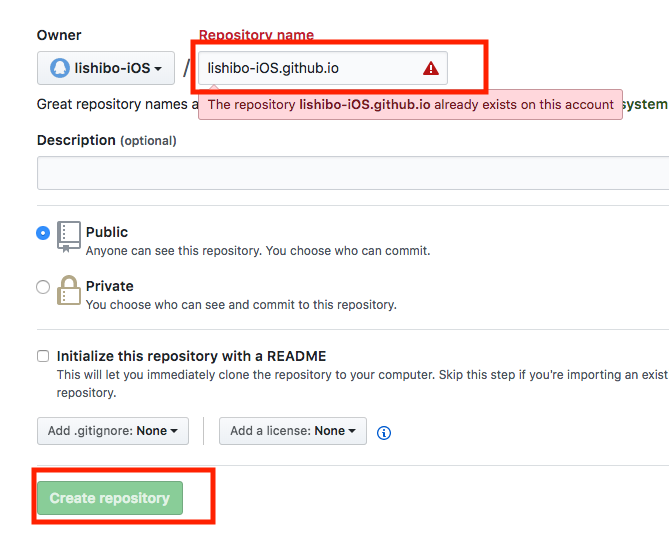Click the Repository name label
669x533 pixels.
pyautogui.click(x=256, y=35)
